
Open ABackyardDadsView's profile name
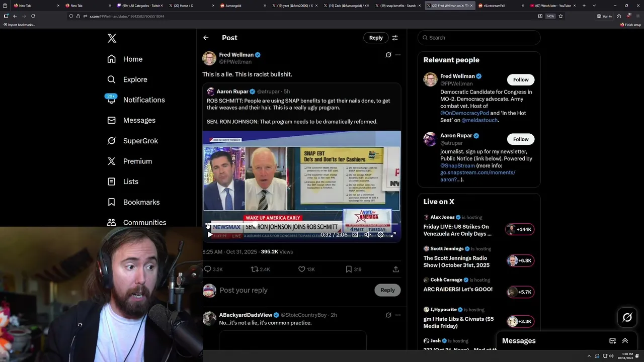pyautogui.click(x=246, y=315)
